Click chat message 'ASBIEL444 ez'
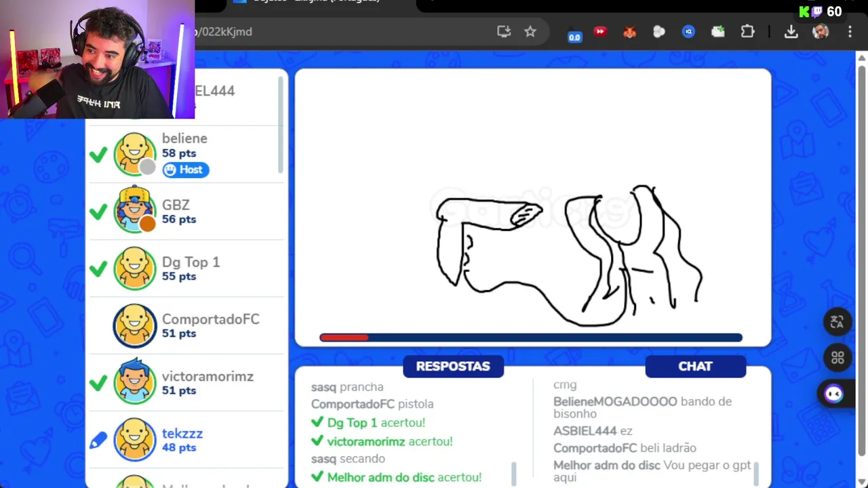Screen dimensions: 868x488 point(593,430)
